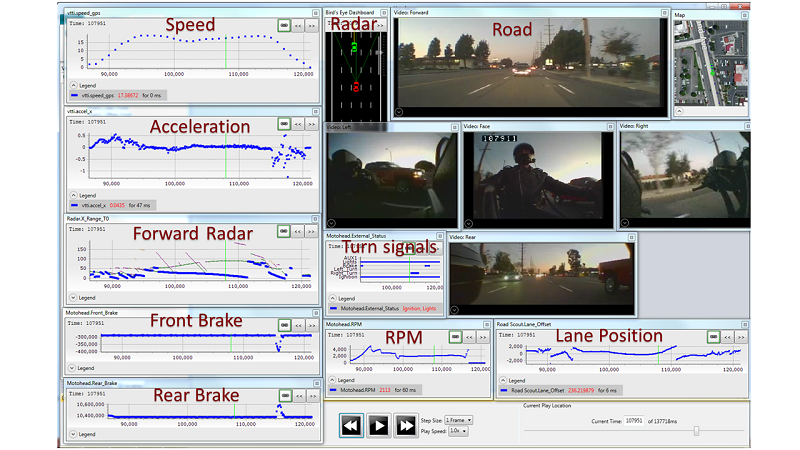Click the << button on Rear Brake chart
The image size is (800, 450).
coord(297,395)
